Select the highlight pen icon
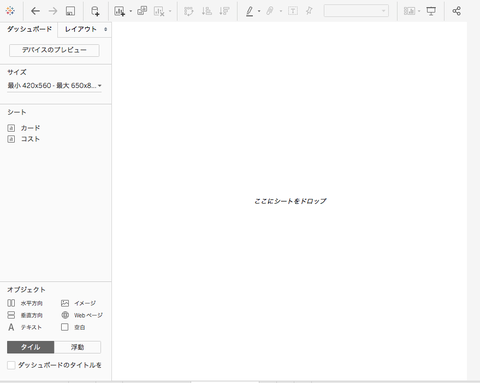Screen dimensions: 480x383 (x=249, y=11)
